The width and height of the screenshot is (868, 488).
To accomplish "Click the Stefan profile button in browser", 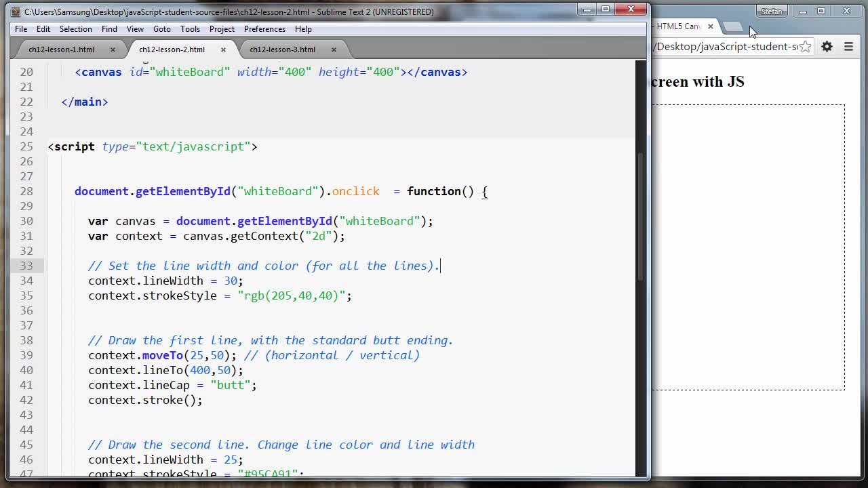I will (x=772, y=12).
